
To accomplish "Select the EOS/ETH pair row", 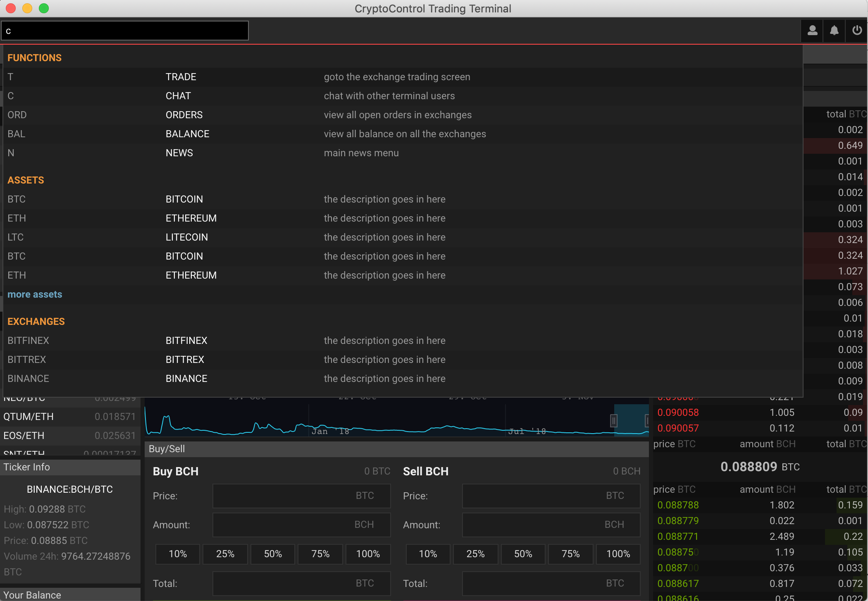I will pos(70,436).
